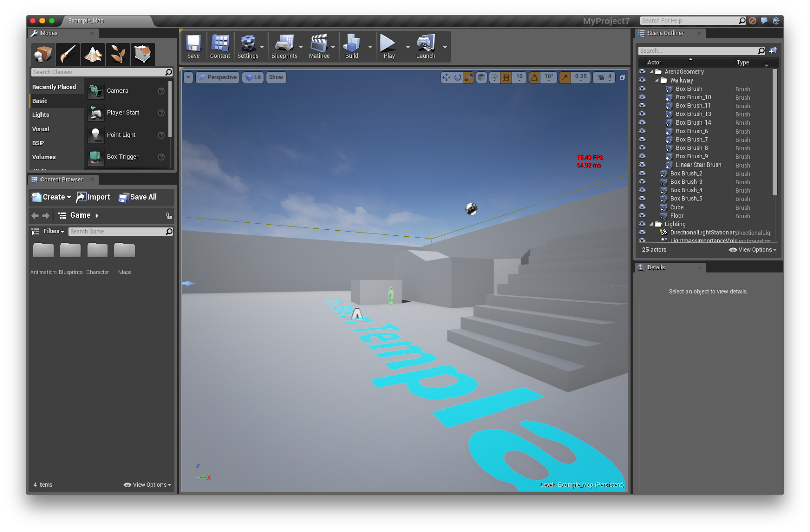
Task: Click the Save All button
Action: click(x=138, y=197)
